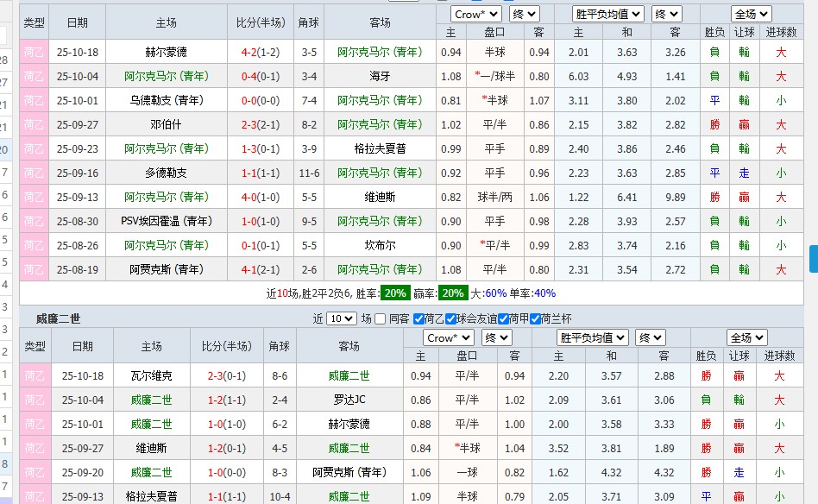Open the 全场 dropdown in the 威廉二世 section
Image resolution: width=818 pixels, height=504 pixels.
(746, 337)
